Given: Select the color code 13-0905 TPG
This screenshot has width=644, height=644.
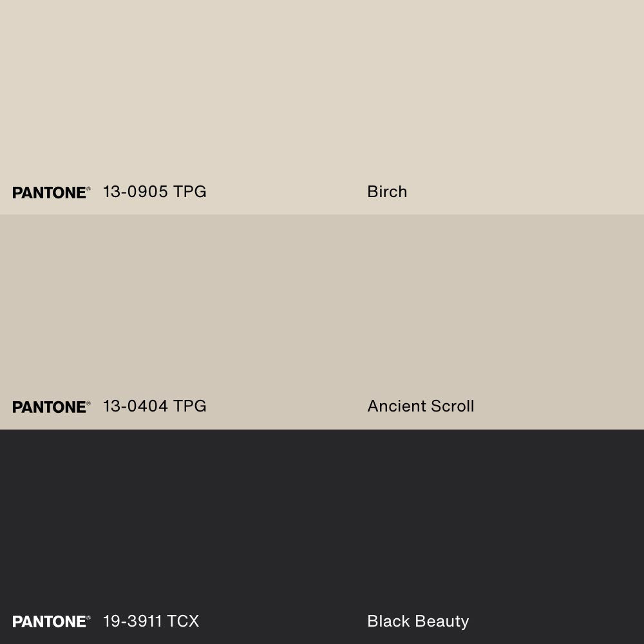Looking at the screenshot, I should coord(155,192).
